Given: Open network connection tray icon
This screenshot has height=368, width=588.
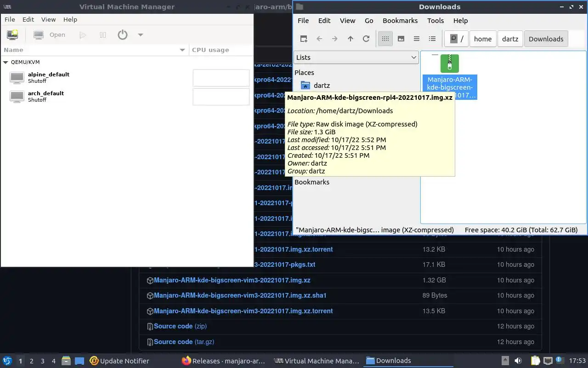Looking at the screenshot, I should tap(548, 361).
